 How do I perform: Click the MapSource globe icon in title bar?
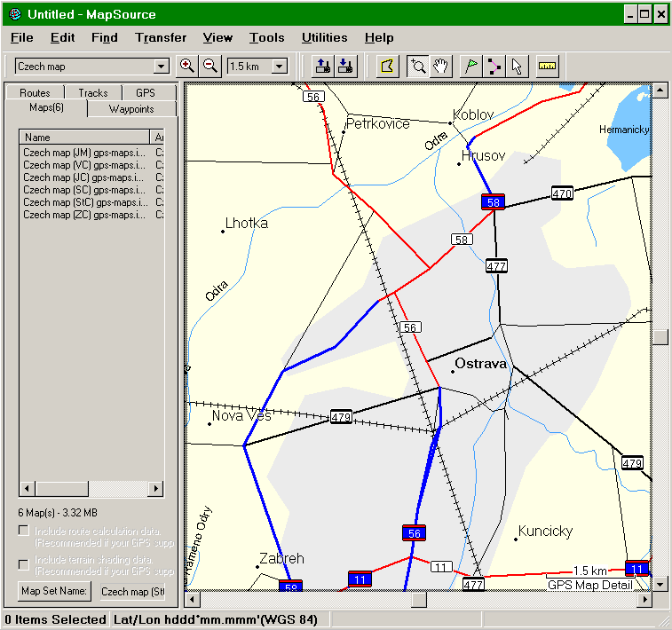click(x=15, y=14)
